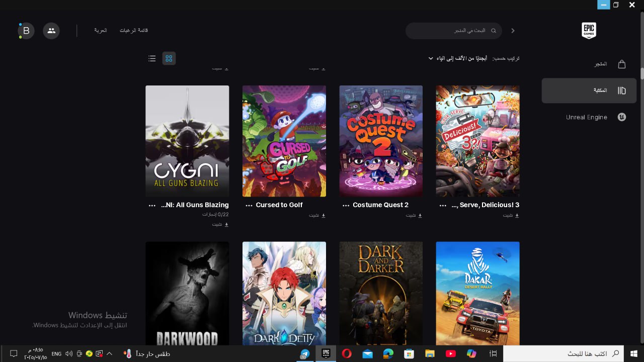644x362 pixels.
Task: Open options menu for All Guns Blazing
Action: (152, 205)
